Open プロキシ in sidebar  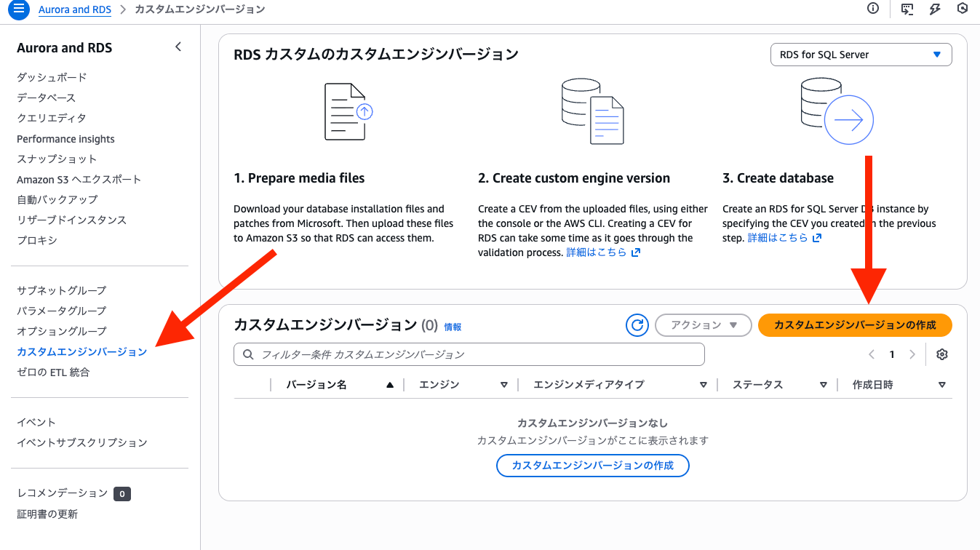(x=37, y=240)
